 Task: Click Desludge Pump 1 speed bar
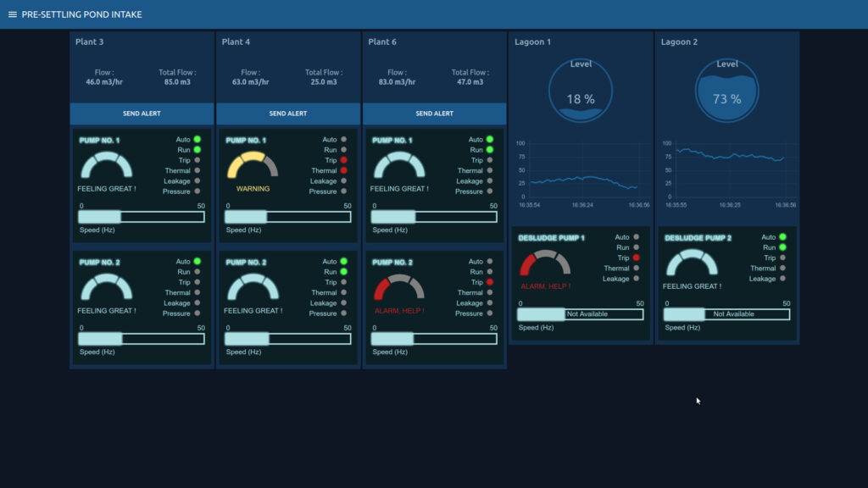tap(581, 314)
